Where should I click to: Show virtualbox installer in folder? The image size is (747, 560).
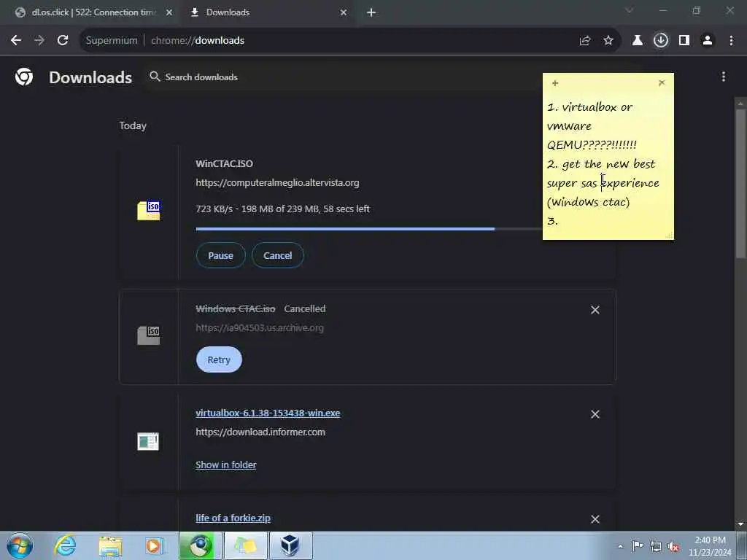tap(226, 464)
